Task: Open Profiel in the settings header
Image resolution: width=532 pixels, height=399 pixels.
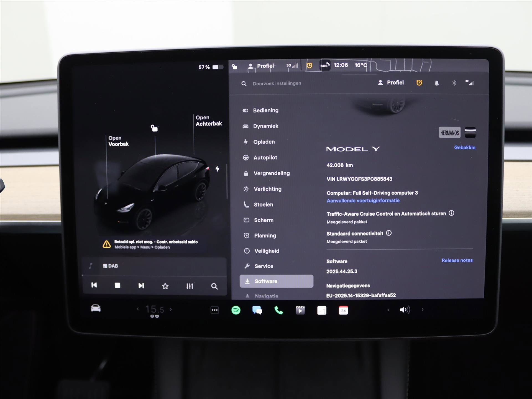Action: point(391,83)
